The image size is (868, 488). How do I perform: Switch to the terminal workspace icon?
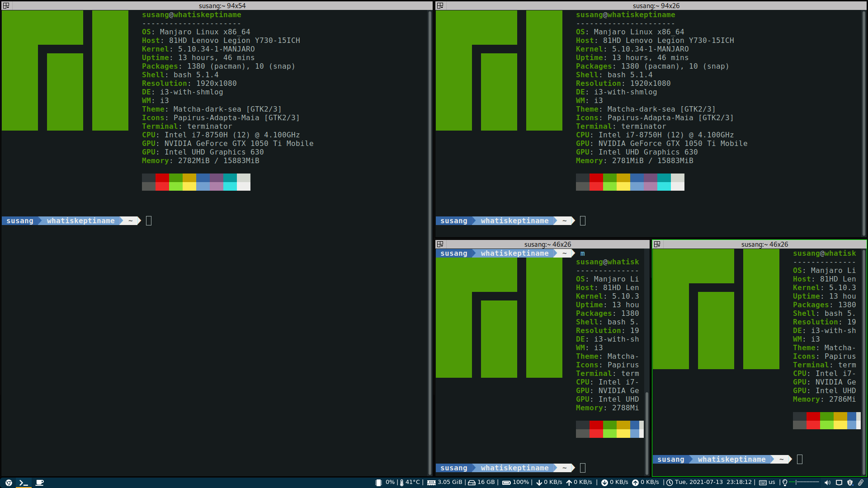[x=24, y=483]
